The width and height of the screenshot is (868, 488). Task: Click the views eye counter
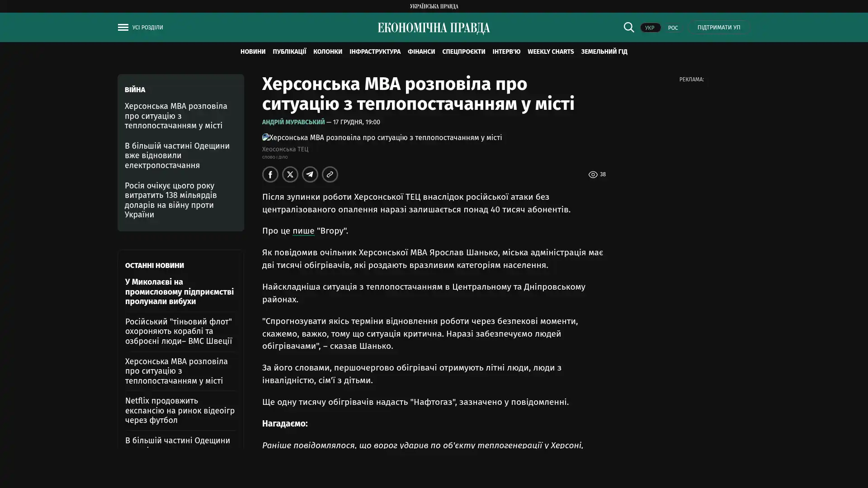pos(597,174)
